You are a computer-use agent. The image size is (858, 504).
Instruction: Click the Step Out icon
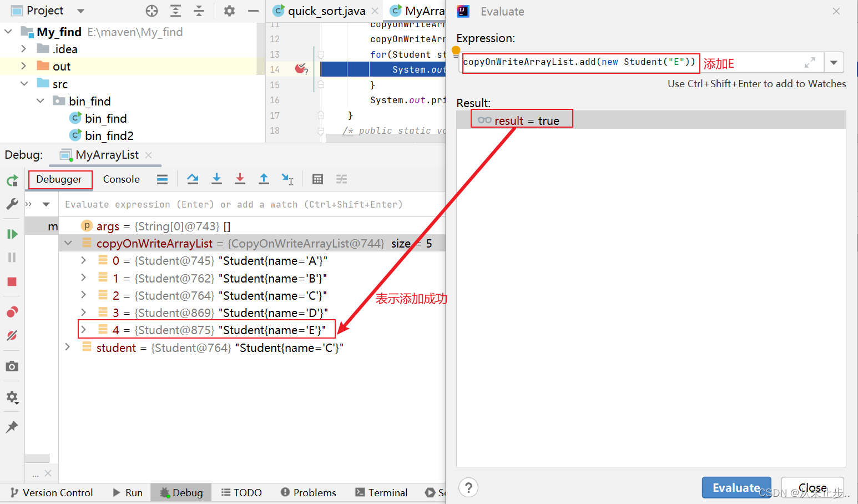[x=264, y=179]
